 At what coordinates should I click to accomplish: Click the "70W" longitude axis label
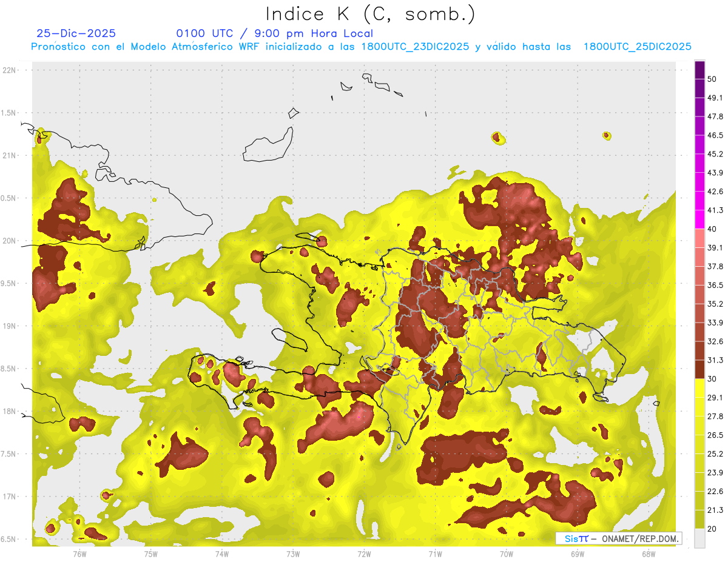(x=506, y=554)
